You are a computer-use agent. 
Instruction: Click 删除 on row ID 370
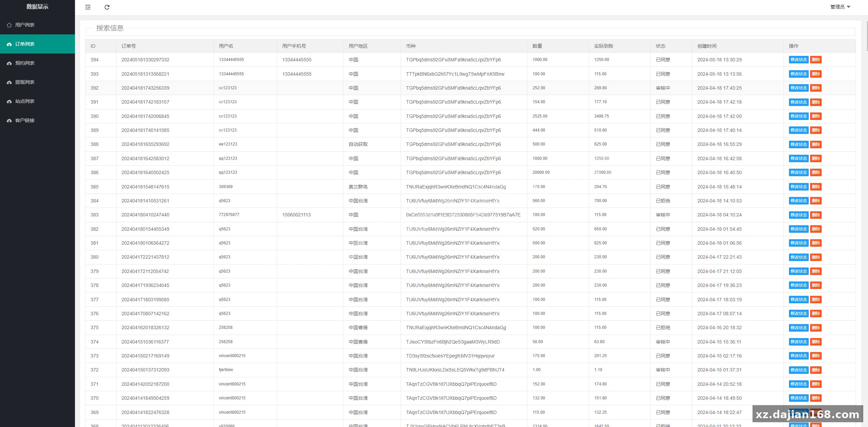(x=816, y=398)
